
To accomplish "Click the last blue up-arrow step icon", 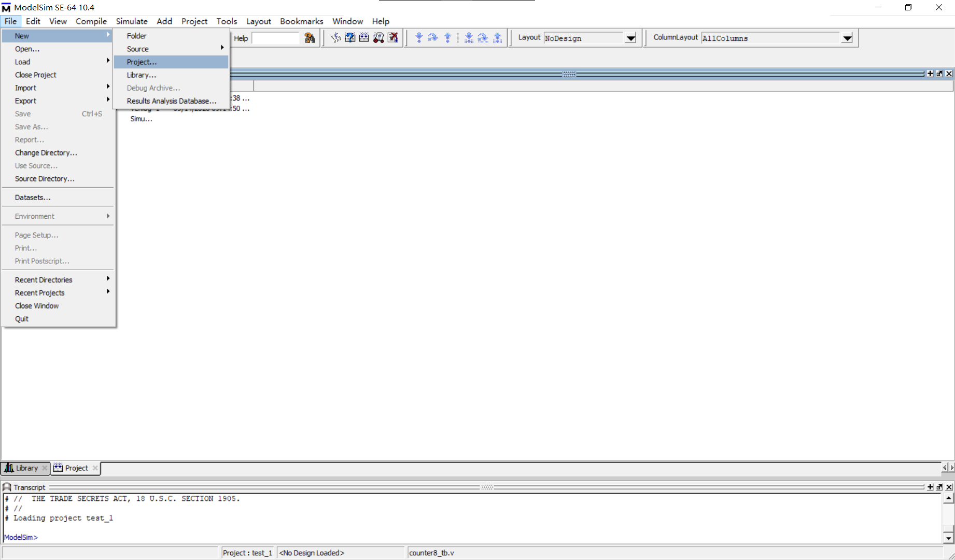I will [x=497, y=38].
